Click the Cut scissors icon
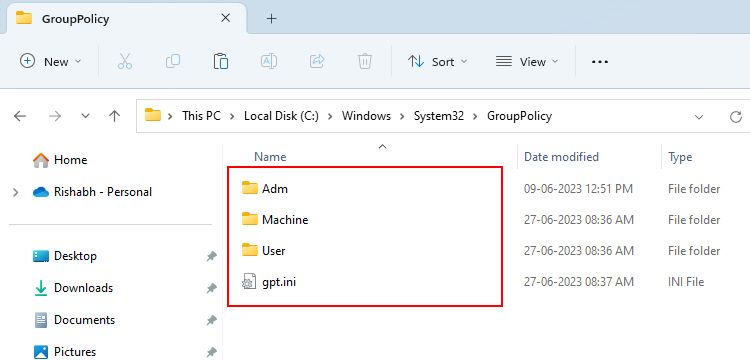The height and width of the screenshot is (360, 750). coord(125,62)
